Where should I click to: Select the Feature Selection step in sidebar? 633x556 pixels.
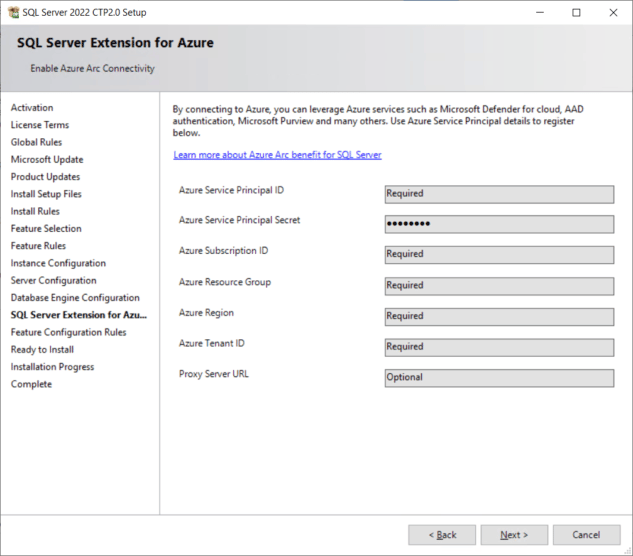coord(46,229)
